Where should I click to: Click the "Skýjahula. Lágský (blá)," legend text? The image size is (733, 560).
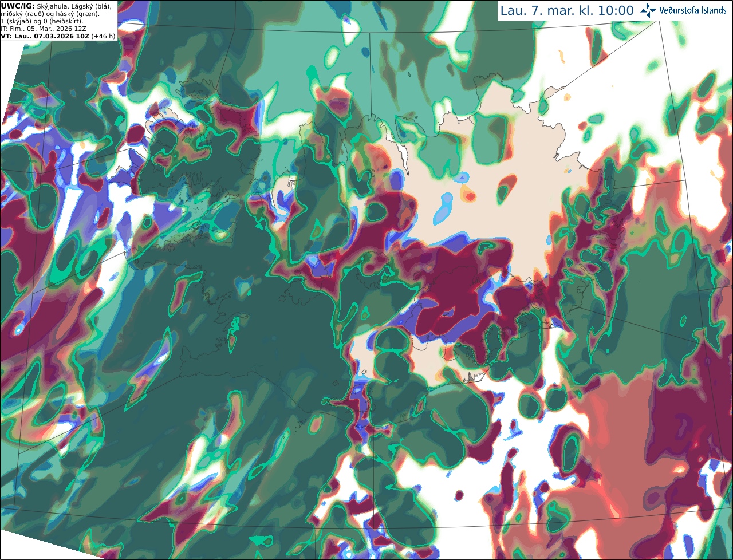(x=74, y=6)
